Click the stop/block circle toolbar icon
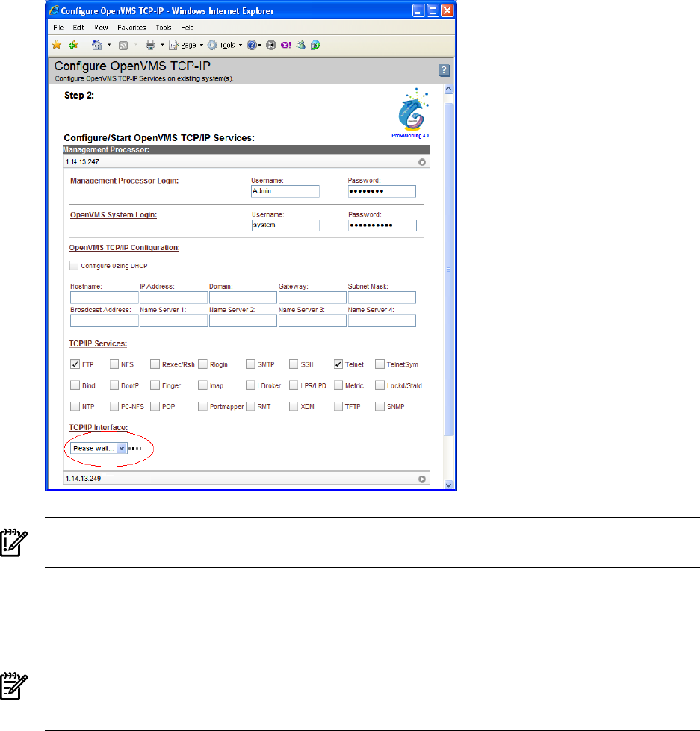Image resolution: width=700 pixels, height=731 pixels. [x=271, y=45]
